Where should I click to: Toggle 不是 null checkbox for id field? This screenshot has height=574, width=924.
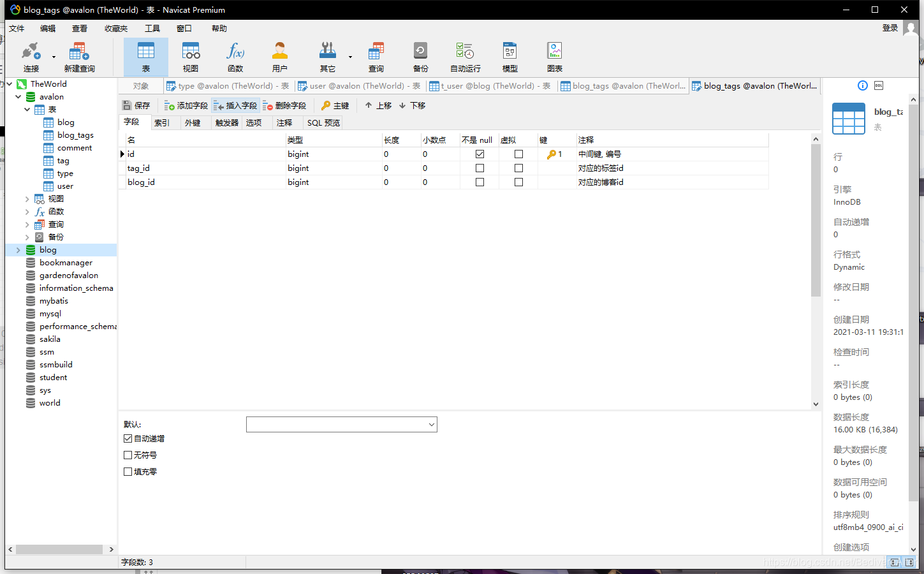click(x=480, y=154)
